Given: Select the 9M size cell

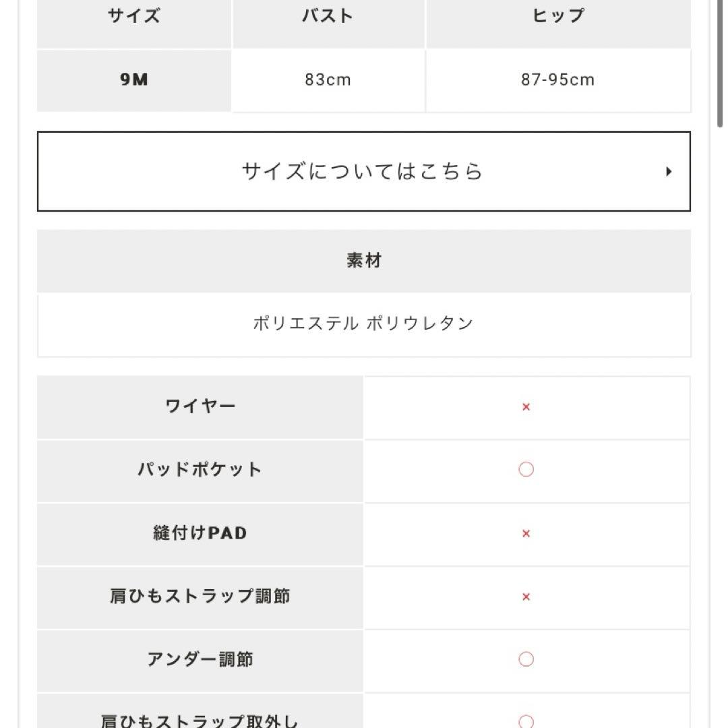Looking at the screenshot, I should 133,80.
